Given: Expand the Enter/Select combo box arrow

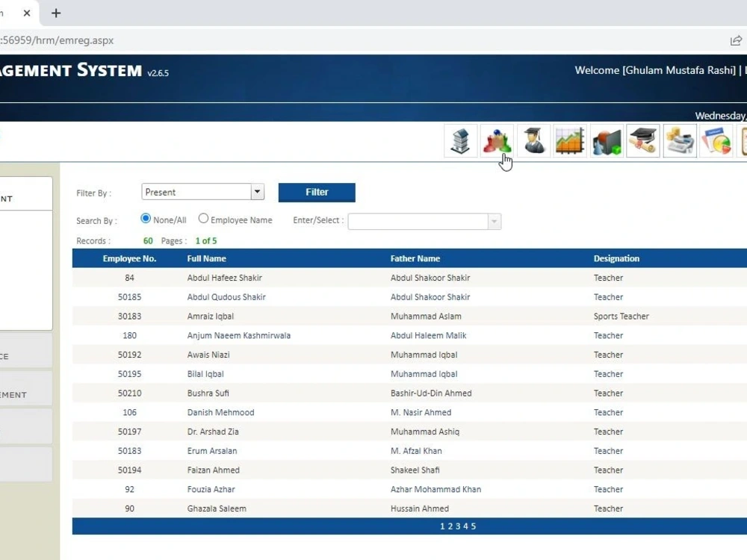Looking at the screenshot, I should (494, 222).
